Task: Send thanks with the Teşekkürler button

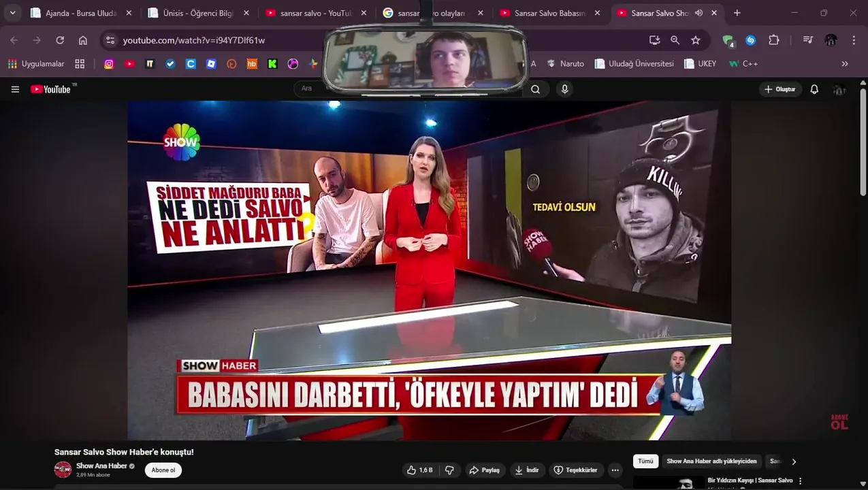Action: [x=576, y=470]
